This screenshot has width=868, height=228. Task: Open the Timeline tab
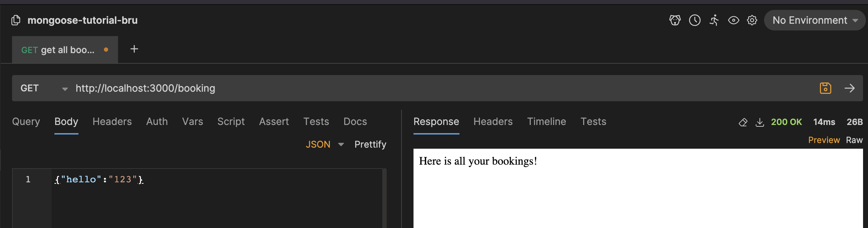click(x=546, y=121)
